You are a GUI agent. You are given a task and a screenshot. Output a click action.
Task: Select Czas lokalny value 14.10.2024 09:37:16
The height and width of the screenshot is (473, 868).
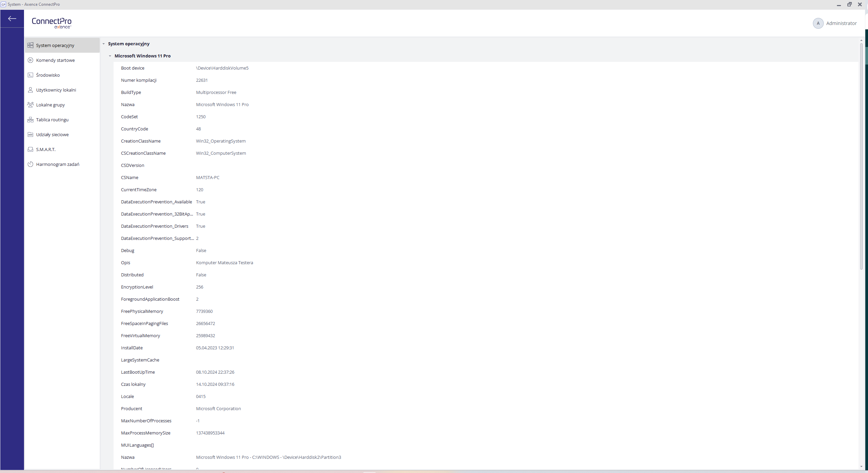coord(215,384)
